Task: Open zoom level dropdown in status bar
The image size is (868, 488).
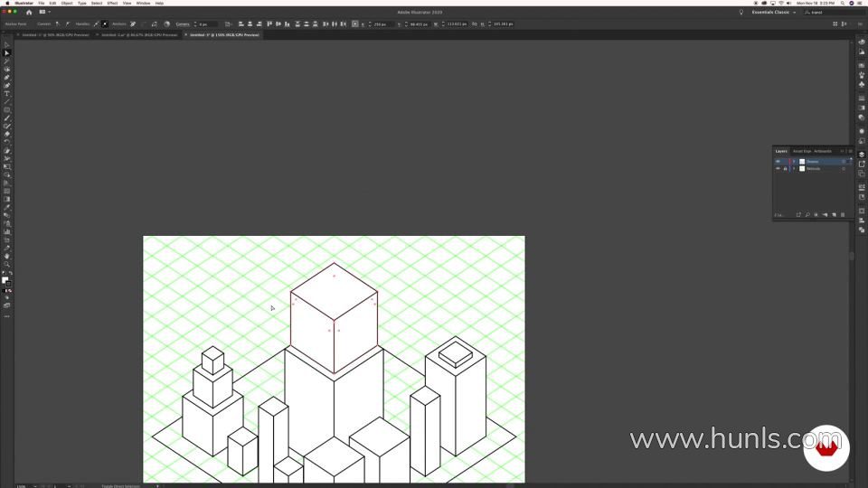Action: click(x=35, y=486)
